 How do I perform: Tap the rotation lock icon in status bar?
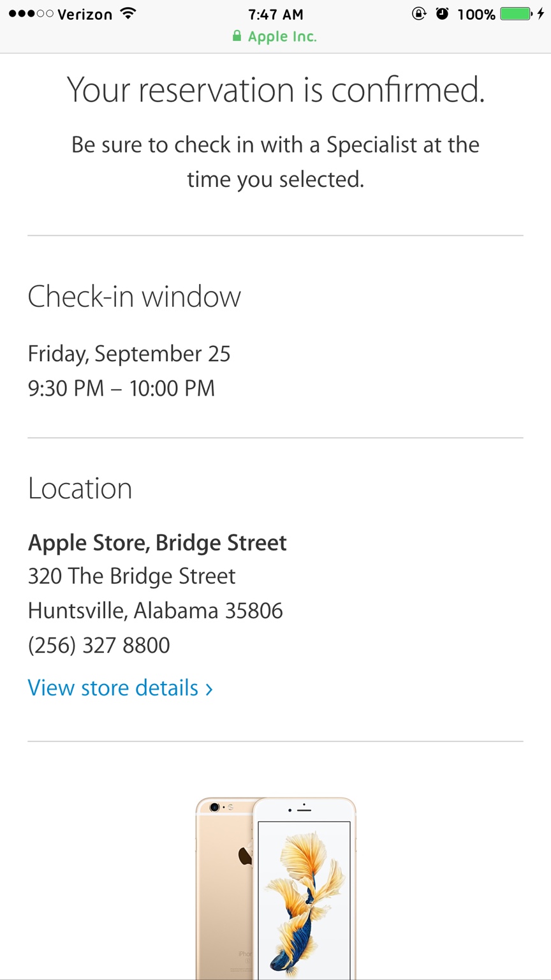[x=419, y=13]
